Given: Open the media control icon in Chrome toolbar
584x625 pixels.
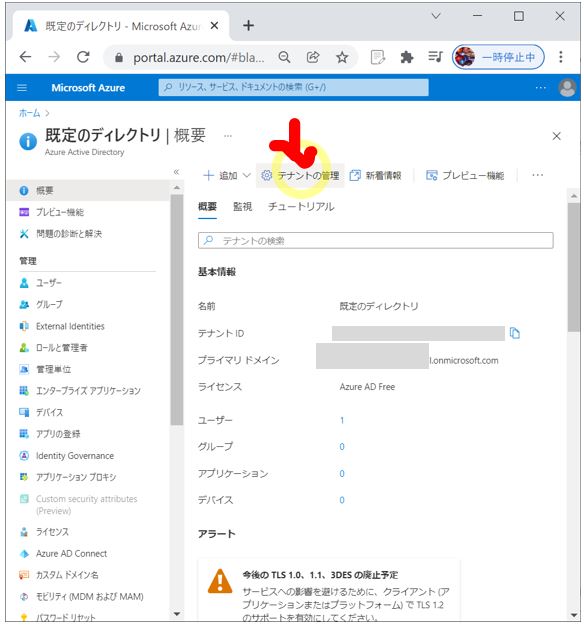Looking at the screenshot, I should pyautogui.click(x=435, y=57).
